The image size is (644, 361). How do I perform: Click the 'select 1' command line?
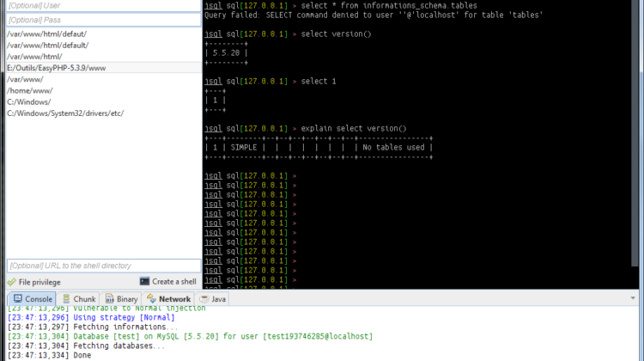point(270,82)
